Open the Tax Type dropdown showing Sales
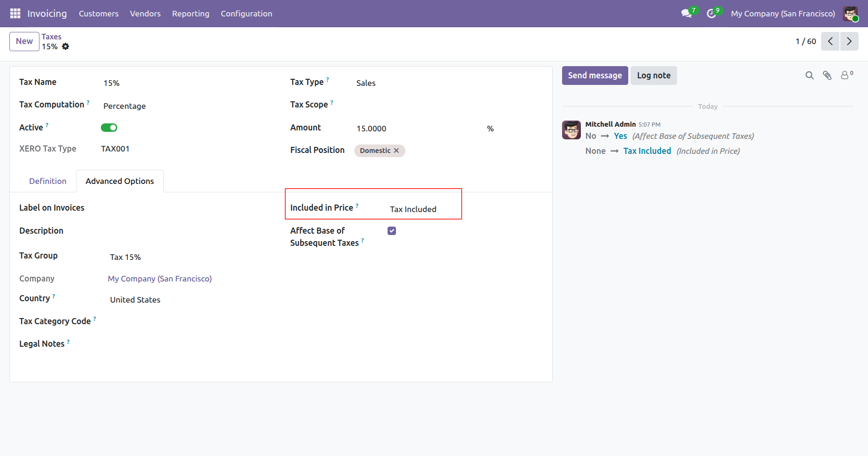The width and height of the screenshot is (868, 456). tap(448, 83)
